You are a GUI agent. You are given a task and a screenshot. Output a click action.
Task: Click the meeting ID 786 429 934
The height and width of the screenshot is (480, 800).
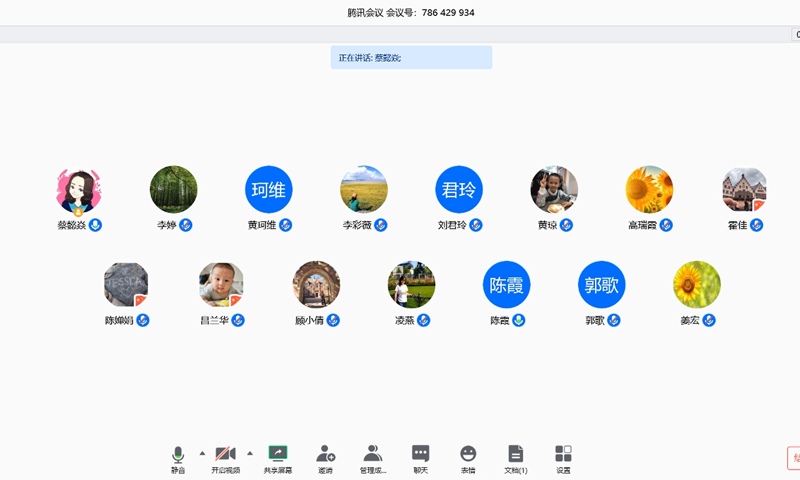coord(448,13)
